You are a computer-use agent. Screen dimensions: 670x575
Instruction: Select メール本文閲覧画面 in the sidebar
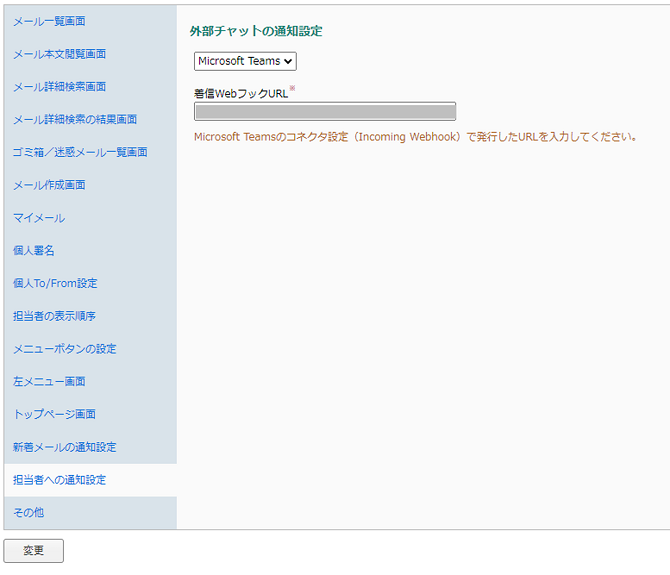click(59, 54)
